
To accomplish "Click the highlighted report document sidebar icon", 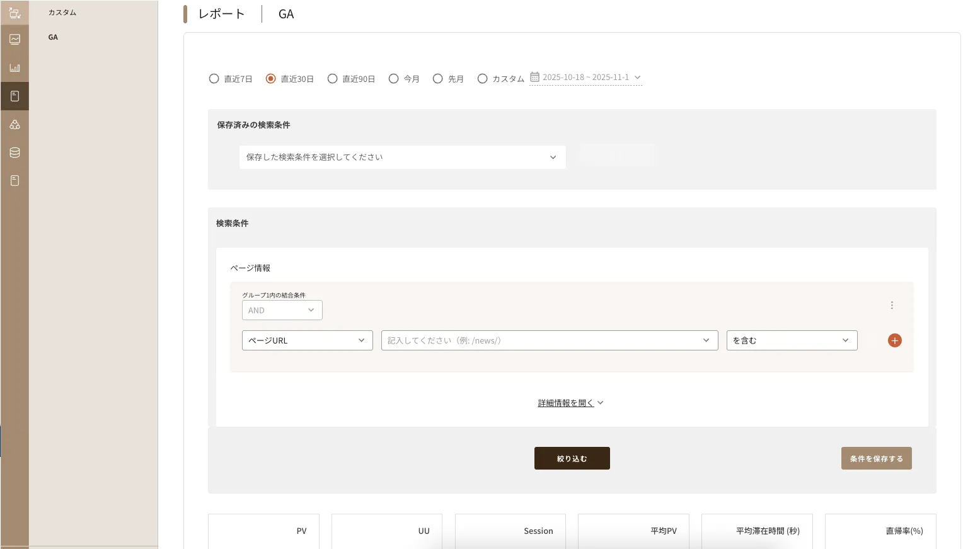I will pyautogui.click(x=14, y=96).
